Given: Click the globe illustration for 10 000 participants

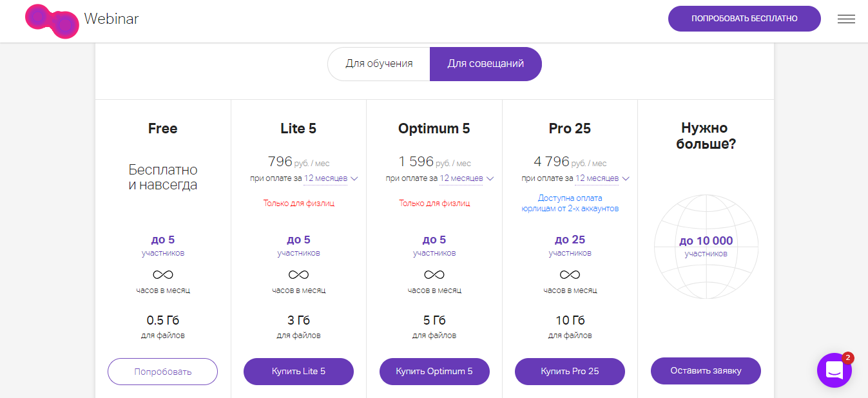Looking at the screenshot, I should 706,245.
